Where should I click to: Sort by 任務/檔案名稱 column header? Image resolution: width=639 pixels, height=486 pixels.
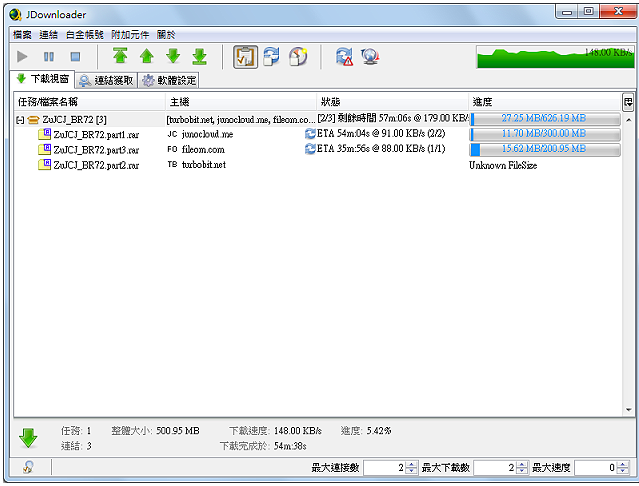[x=90, y=102]
